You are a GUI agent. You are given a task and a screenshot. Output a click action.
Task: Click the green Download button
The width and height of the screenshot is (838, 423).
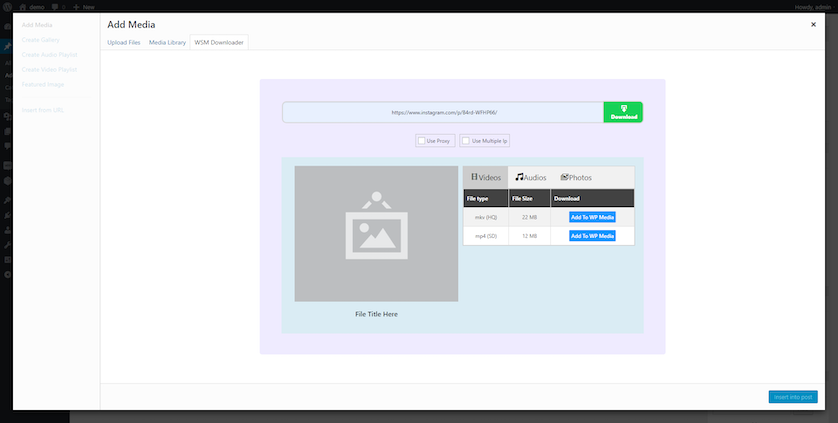tap(623, 112)
